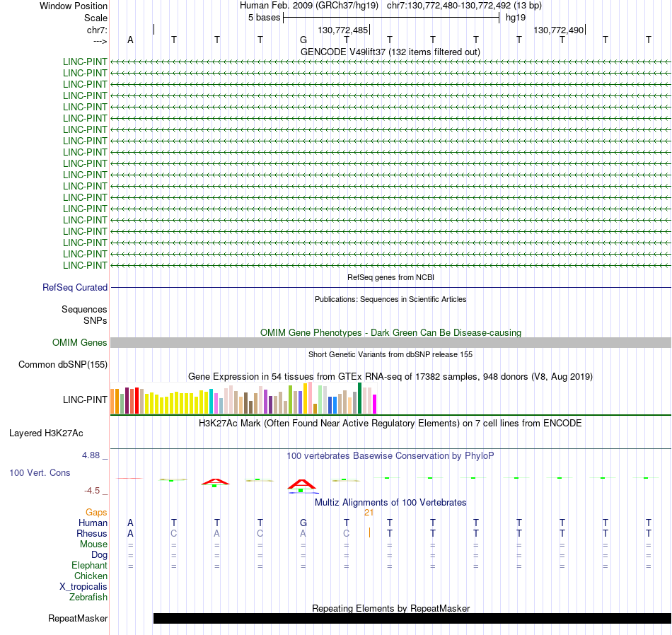The image size is (672, 635).
Task: Click the Rhesus alignment row label
Action: pyautogui.click(x=92, y=534)
